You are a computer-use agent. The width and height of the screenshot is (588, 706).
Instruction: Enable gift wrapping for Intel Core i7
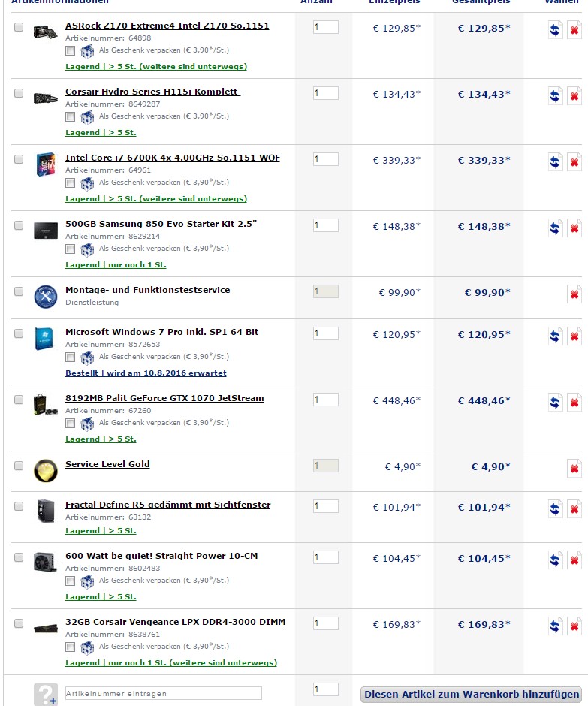click(x=70, y=183)
